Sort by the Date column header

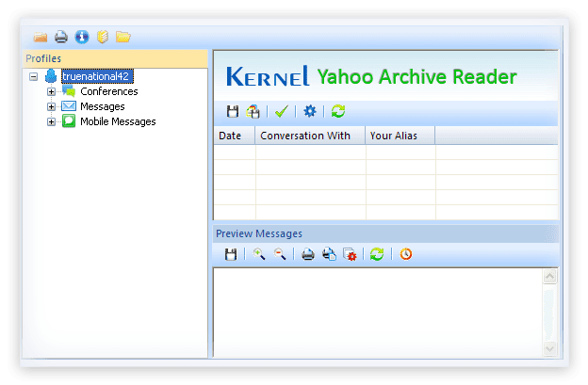tap(235, 136)
